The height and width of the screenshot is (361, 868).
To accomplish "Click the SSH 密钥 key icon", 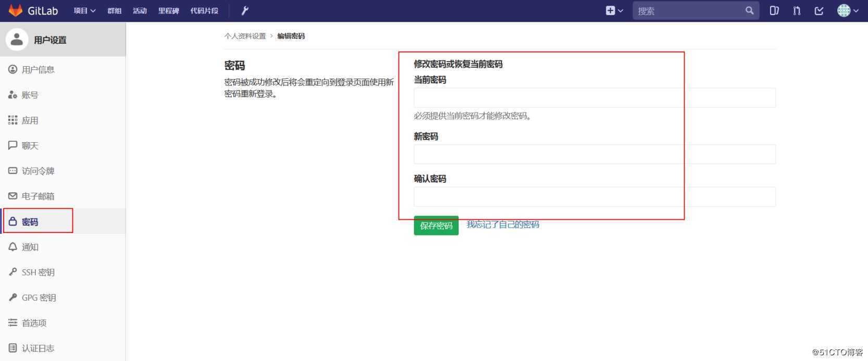I will [x=13, y=272].
